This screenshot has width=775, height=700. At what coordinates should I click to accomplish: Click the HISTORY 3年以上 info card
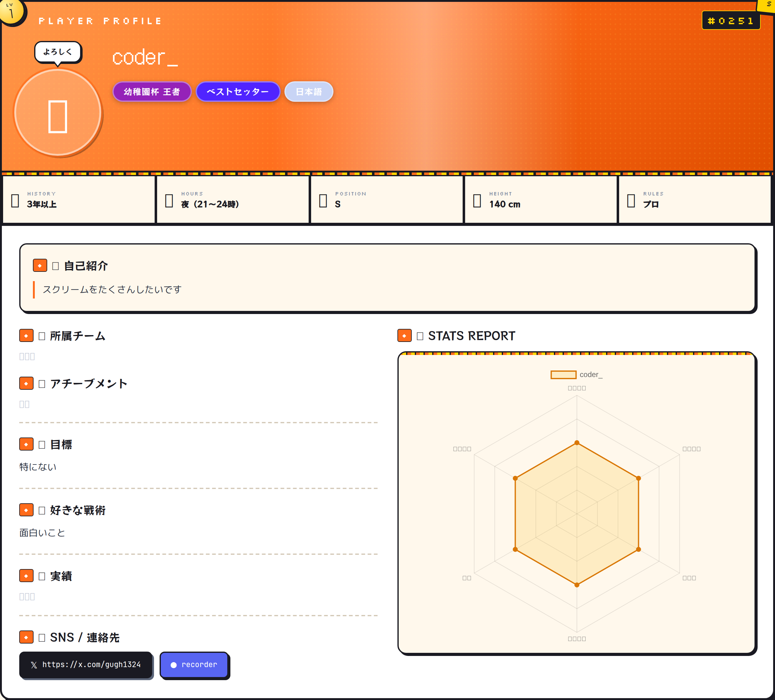(79, 199)
